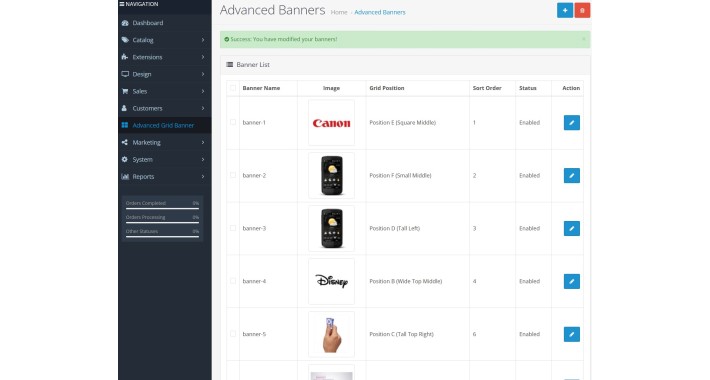
Task: Open the System sidebar menu
Action: pos(164,159)
